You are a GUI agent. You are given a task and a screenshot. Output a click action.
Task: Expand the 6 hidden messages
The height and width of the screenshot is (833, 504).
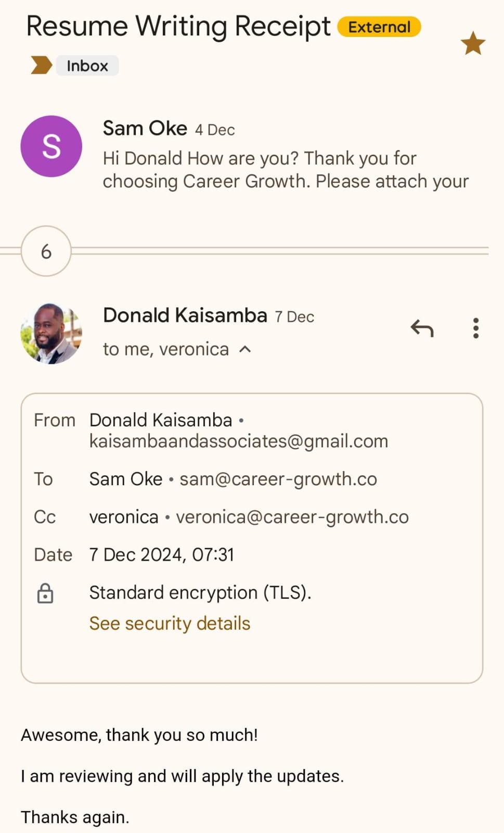pos(46,251)
